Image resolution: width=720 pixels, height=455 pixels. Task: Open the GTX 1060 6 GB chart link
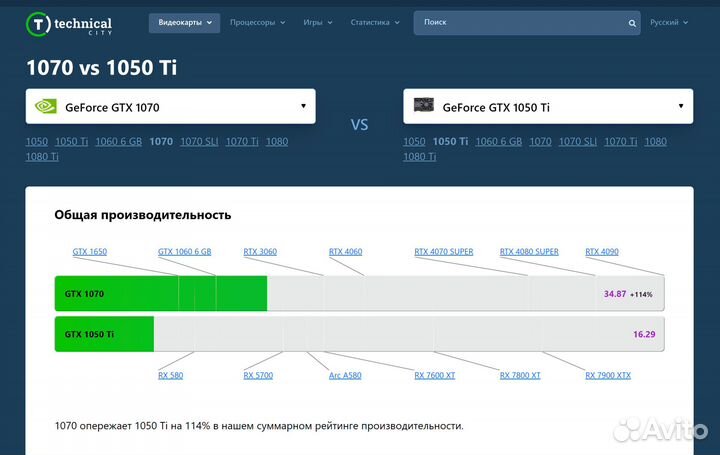coord(185,252)
